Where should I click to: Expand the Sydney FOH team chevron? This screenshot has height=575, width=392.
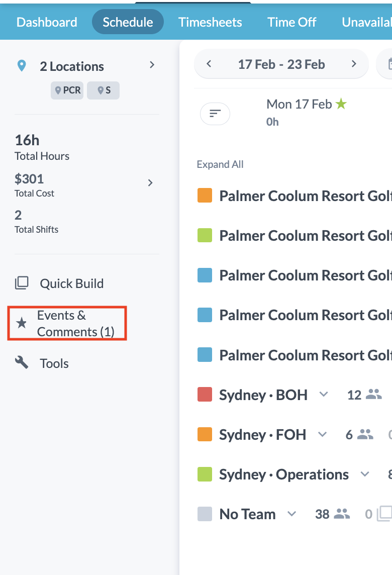[323, 434]
